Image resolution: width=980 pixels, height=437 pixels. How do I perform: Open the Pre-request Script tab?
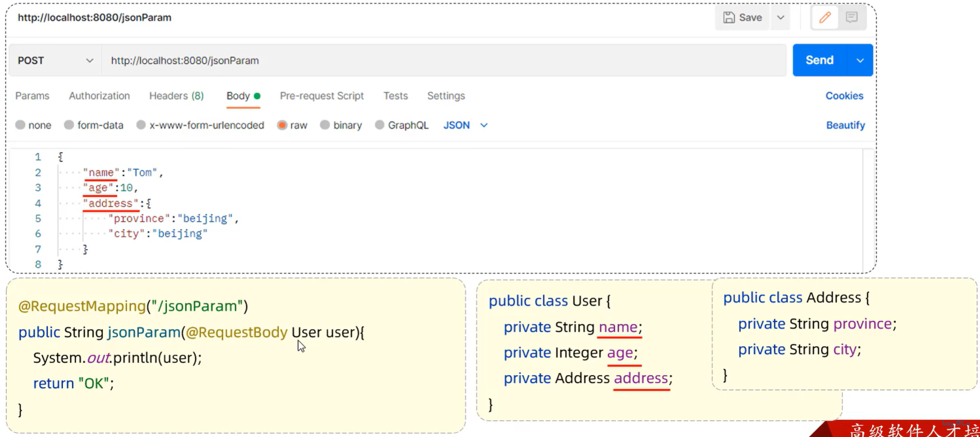coord(322,96)
